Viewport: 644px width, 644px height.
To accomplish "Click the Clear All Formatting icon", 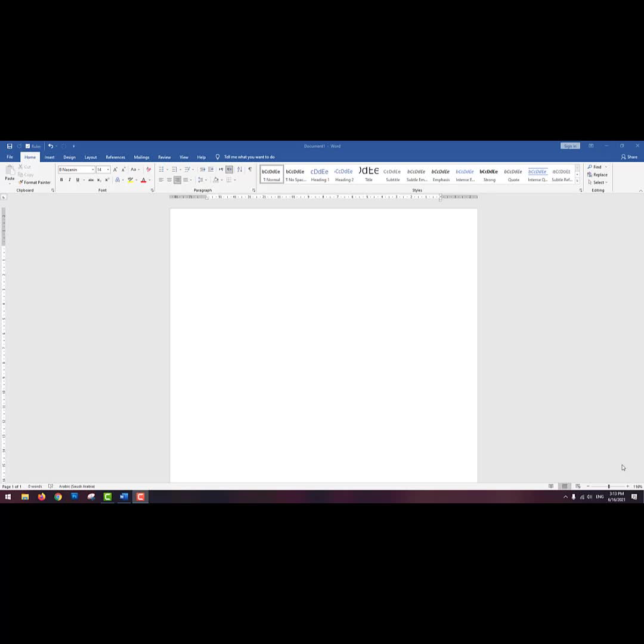I will [148, 169].
